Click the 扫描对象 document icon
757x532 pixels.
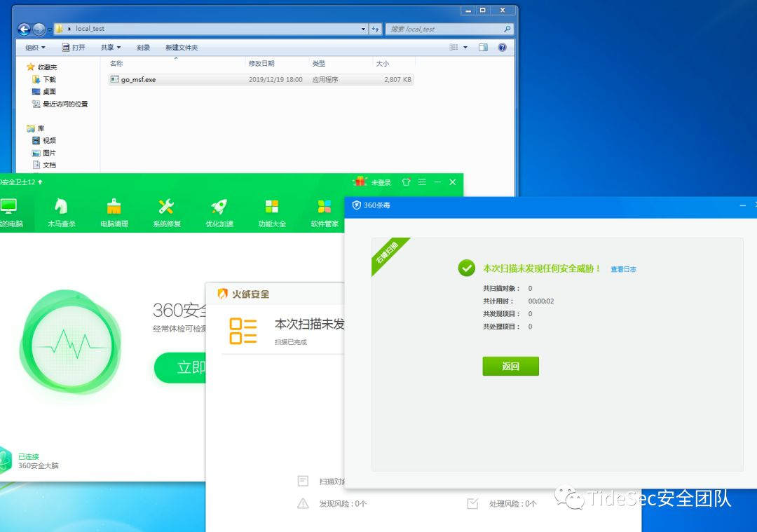pos(303,481)
